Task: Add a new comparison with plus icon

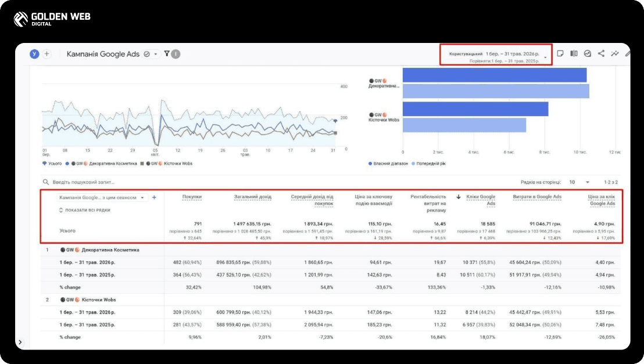Action: coord(47,54)
